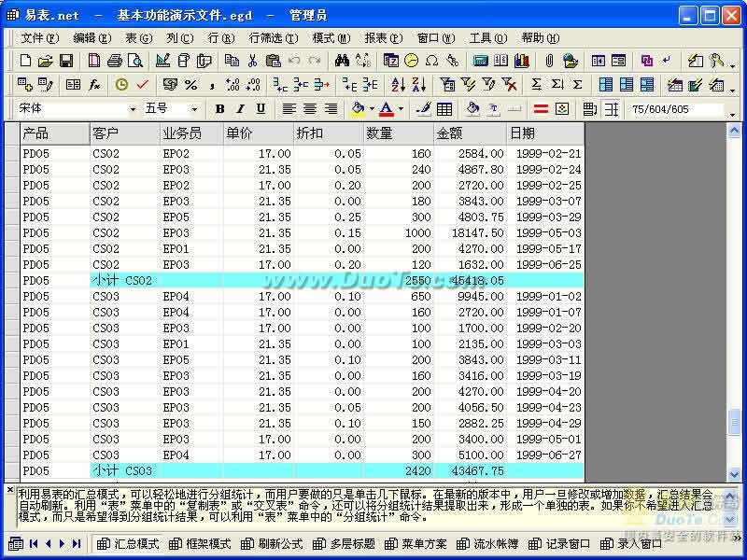Image resolution: width=747 pixels, height=560 pixels.
Task: Insert symbol using the omega icon
Action: pos(431,61)
